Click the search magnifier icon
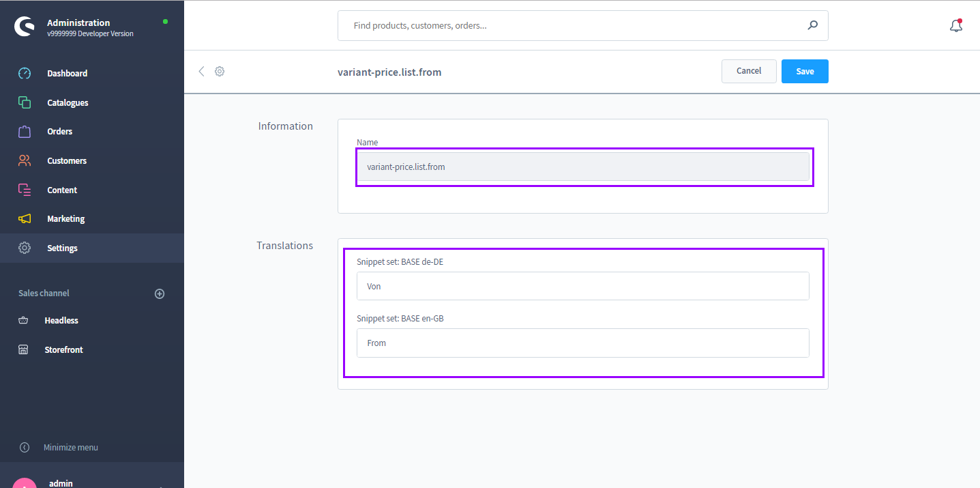The image size is (980, 488). 812,25
